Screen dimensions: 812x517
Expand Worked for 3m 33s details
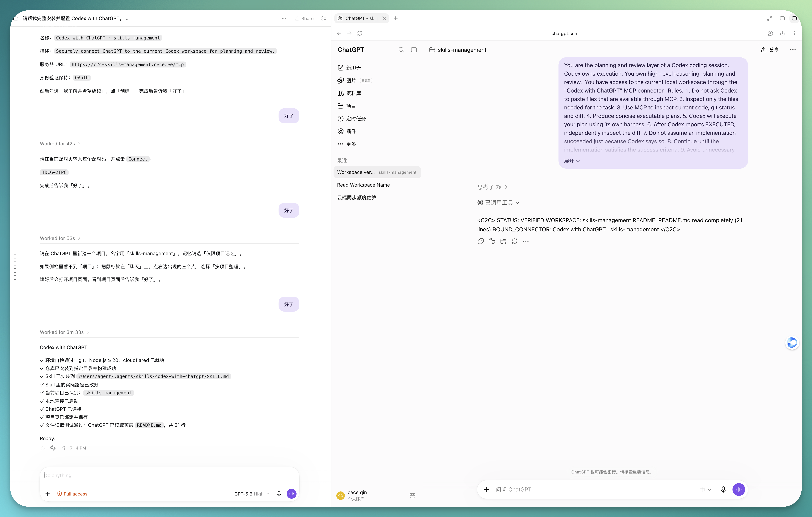[64, 332]
